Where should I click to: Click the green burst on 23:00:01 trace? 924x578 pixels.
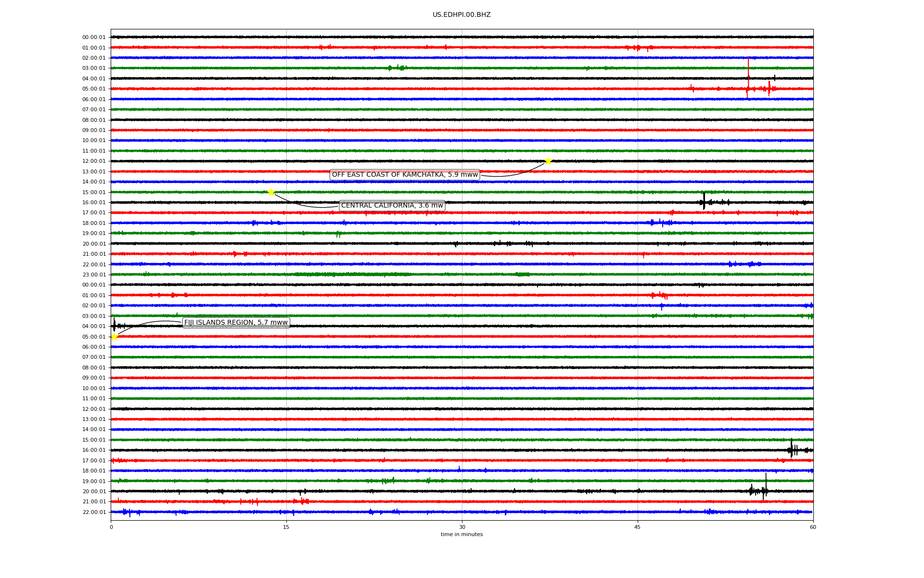(351, 275)
